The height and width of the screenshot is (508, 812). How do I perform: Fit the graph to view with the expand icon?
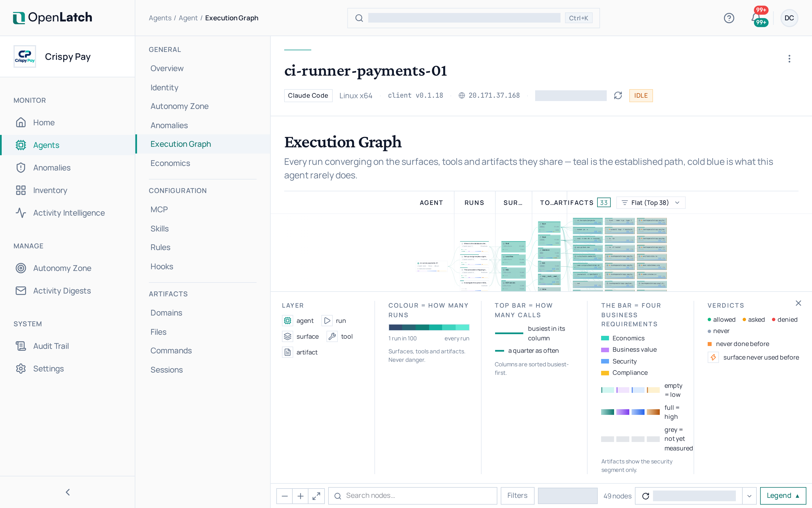(x=316, y=496)
